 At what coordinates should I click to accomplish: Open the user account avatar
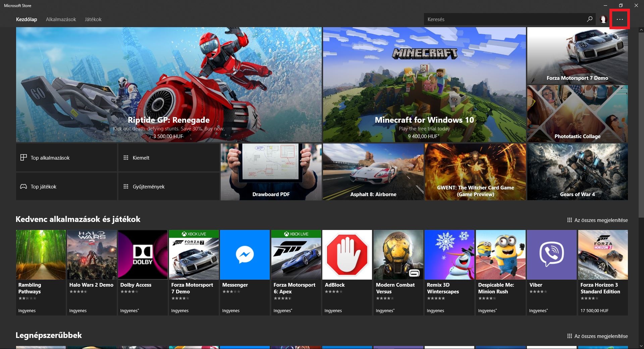pos(603,19)
